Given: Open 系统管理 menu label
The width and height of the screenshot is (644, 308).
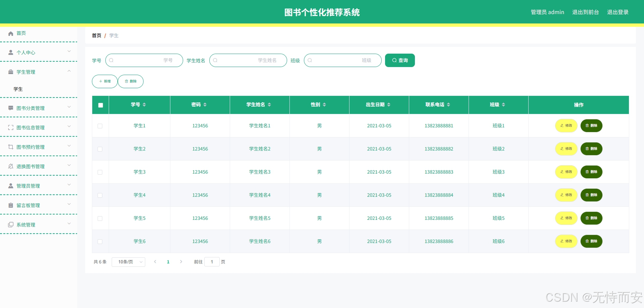Looking at the screenshot, I should click(x=26, y=225).
